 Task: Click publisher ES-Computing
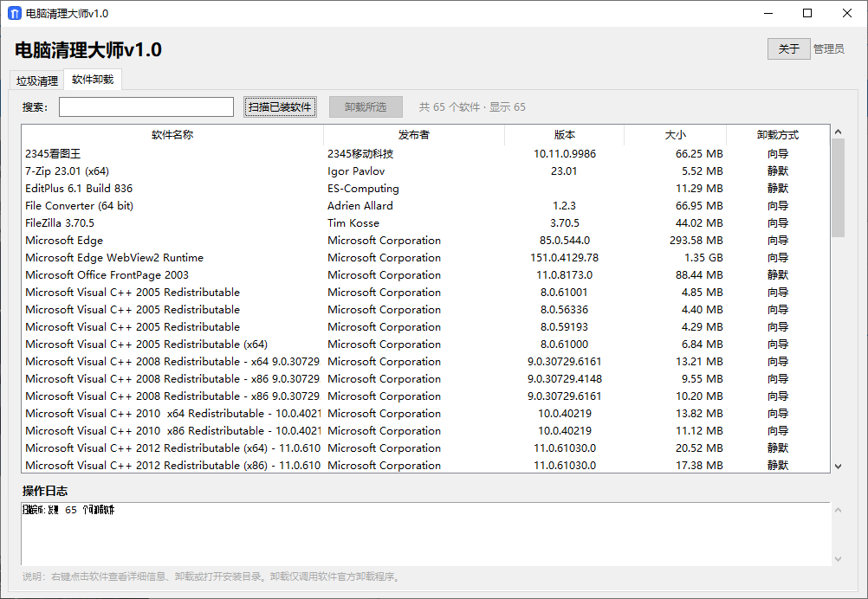coord(363,188)
